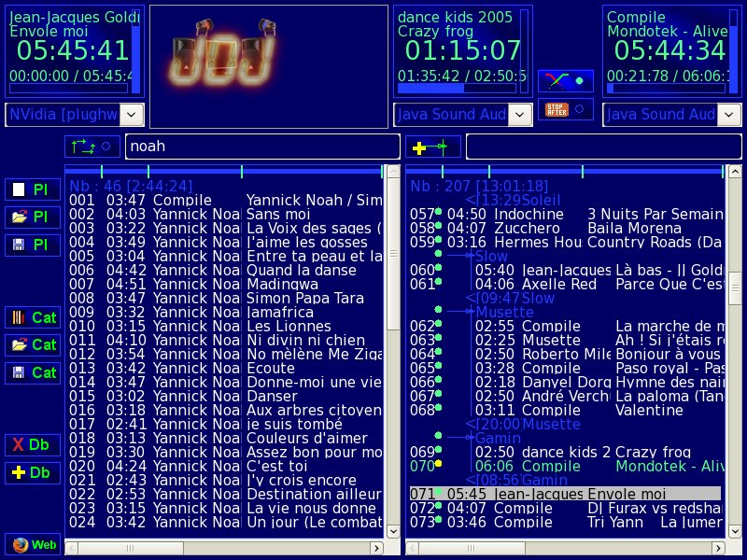Click the search results vertical scrollbar thumb

393,254
